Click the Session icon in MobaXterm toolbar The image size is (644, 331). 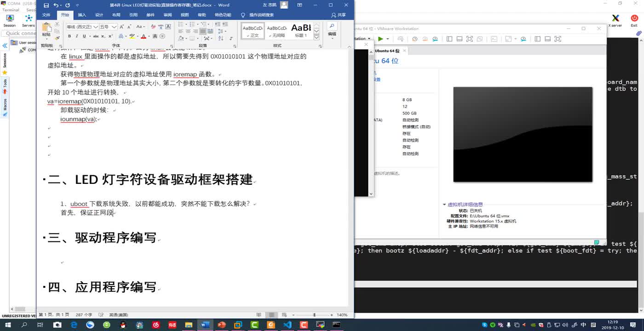[9, 20]
